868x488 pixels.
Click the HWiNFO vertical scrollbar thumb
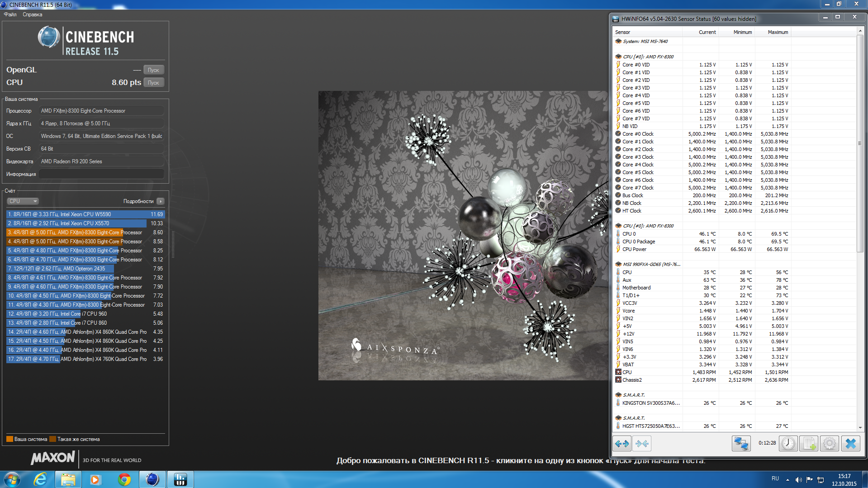pyautogui.click(x=860, y=143)
